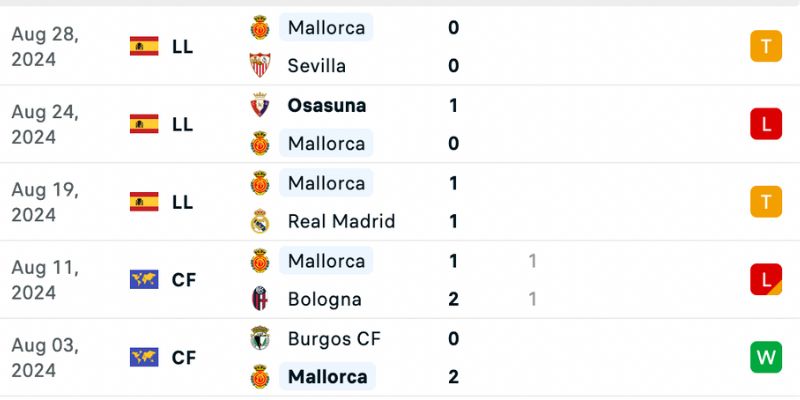Click CF competition label on Aug 03 row
The image size is (800, 400).
184,358
